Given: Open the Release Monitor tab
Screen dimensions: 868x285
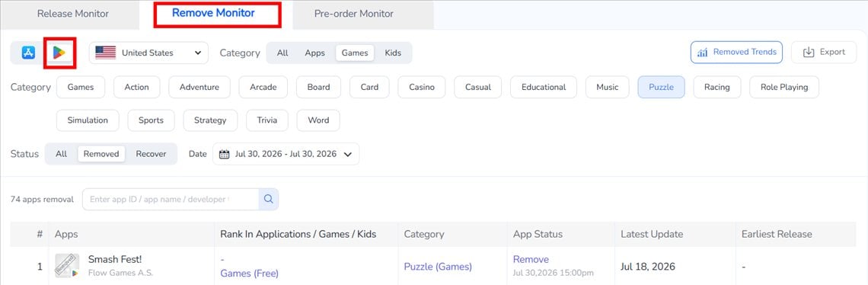Looking at the screenshot, I should tap(73, 14).
